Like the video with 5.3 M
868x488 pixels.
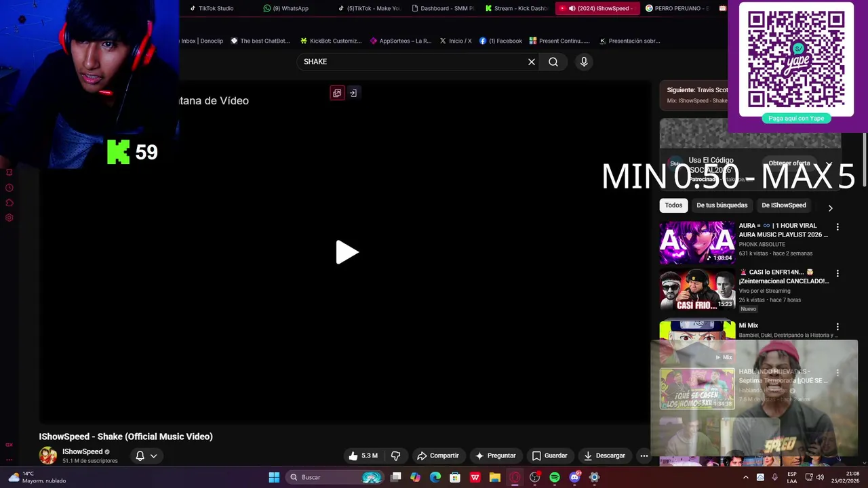point(363,455)
